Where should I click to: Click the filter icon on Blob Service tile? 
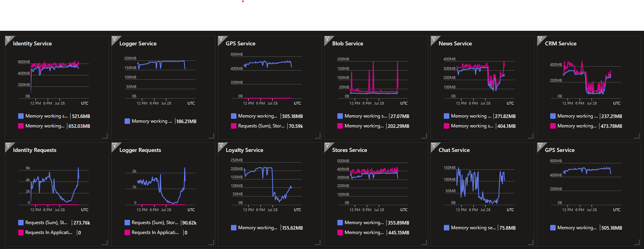point(327,39)
